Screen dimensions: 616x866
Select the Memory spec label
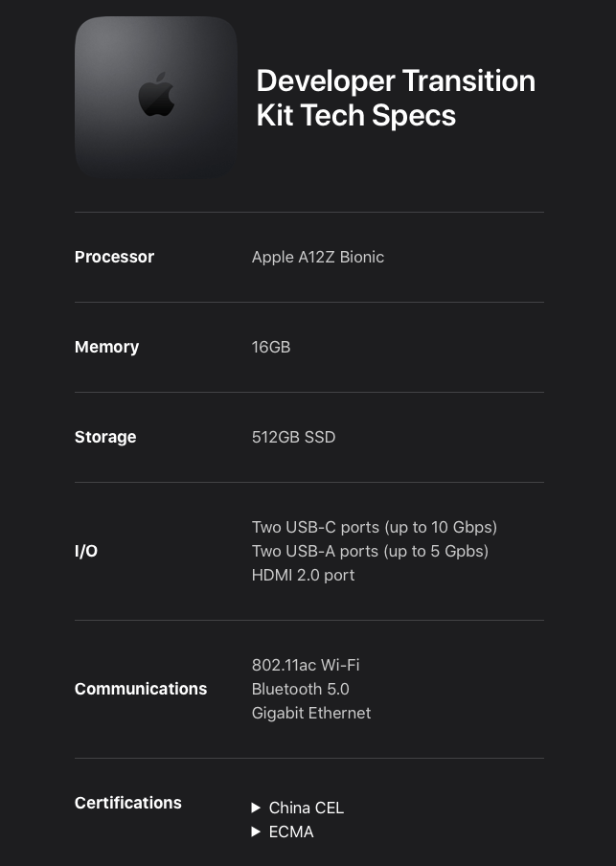[106, 347]
